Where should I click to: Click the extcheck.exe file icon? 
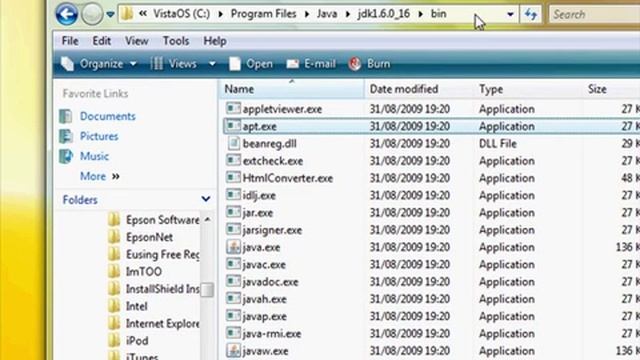(x=233, y=160)
